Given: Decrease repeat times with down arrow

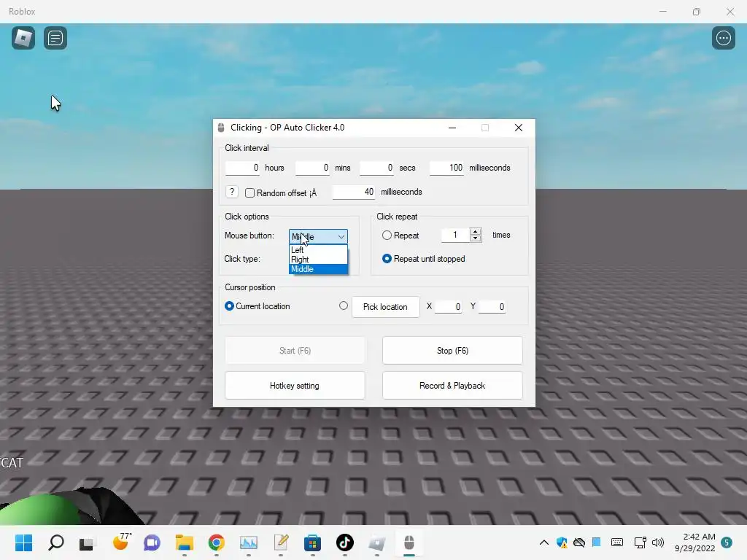Looking at the screenshot, I should point(475,238).
